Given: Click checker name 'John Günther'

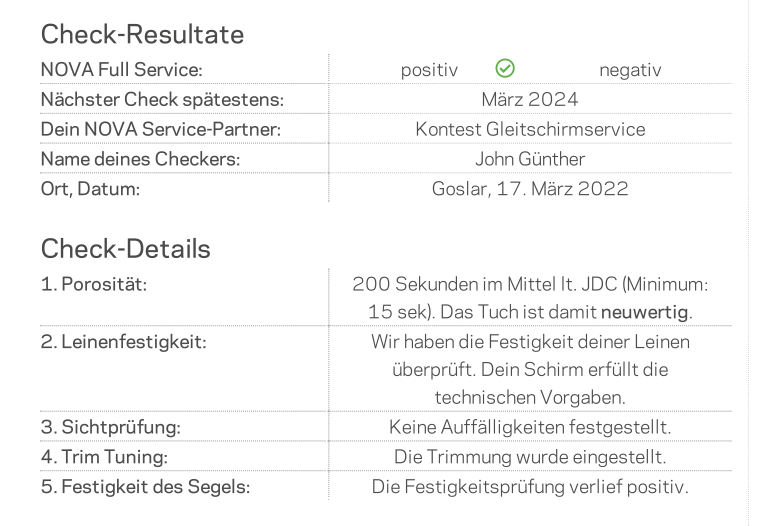Looking at the screenshot, I should click(530, 159).
